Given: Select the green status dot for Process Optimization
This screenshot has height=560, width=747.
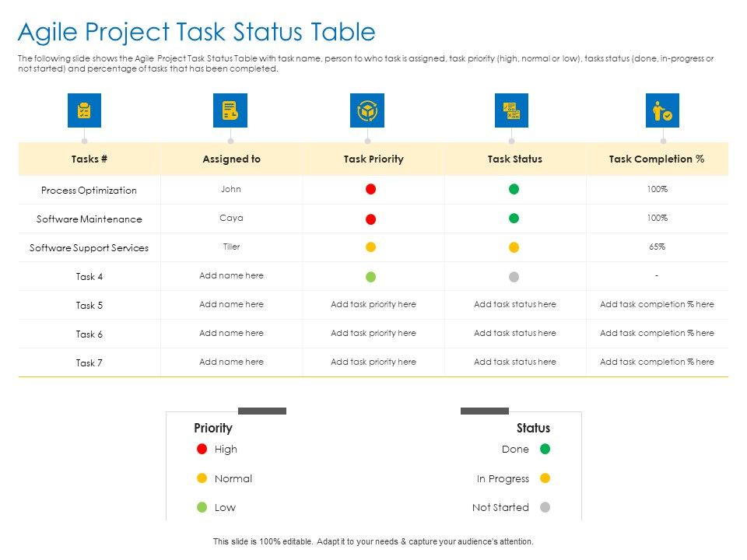Looking at the screenshot, I should click(x=514, y=189).
